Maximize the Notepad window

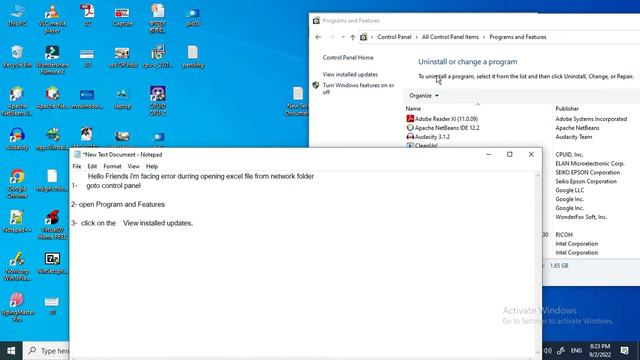click(x=509, y=154)
